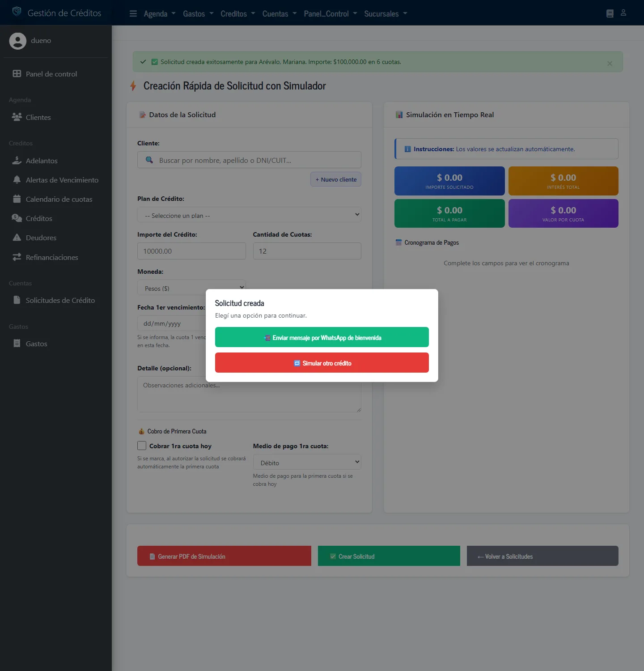Expand the Panel_Control navbar dropdown
644x671 pixels.
click(330, 14)
